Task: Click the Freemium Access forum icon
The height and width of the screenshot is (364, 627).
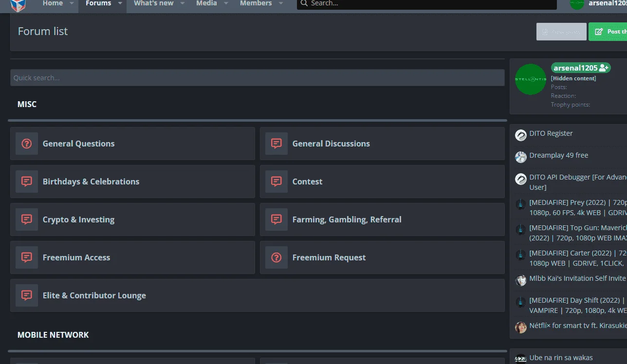Action: point(27,257)
